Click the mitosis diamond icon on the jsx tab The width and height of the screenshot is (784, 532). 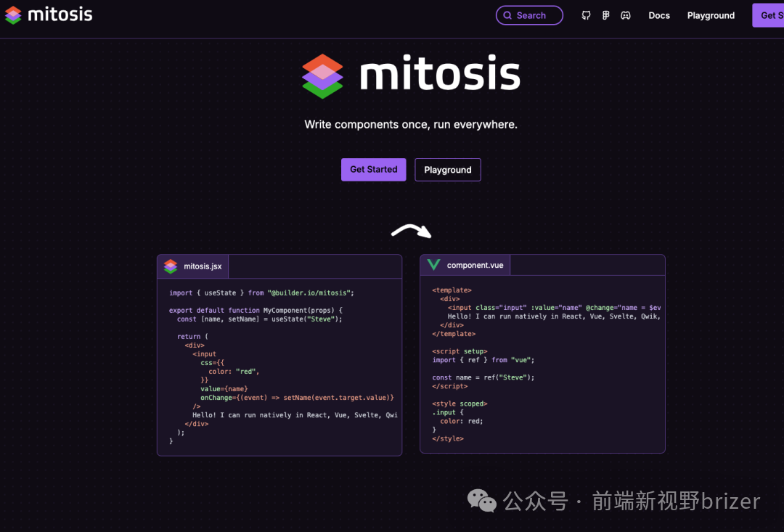pyautogui.click(x=170, y=266)
